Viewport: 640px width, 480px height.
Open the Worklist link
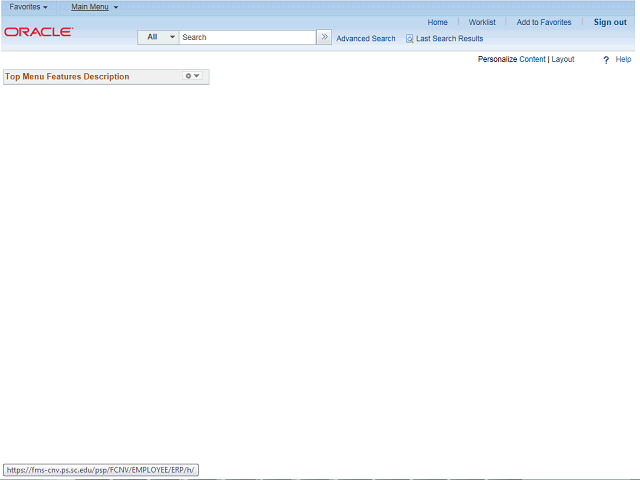pos(482,22)
